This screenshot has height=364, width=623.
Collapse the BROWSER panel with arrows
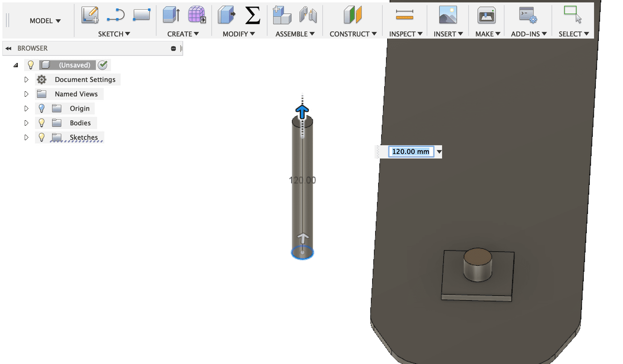[8, 48]
